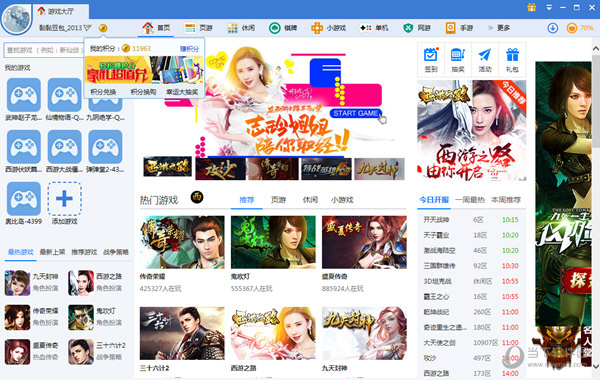Screen dimensions: 600x380
Task: Select the 战争策略 sidebar tab
Action: 116,252
